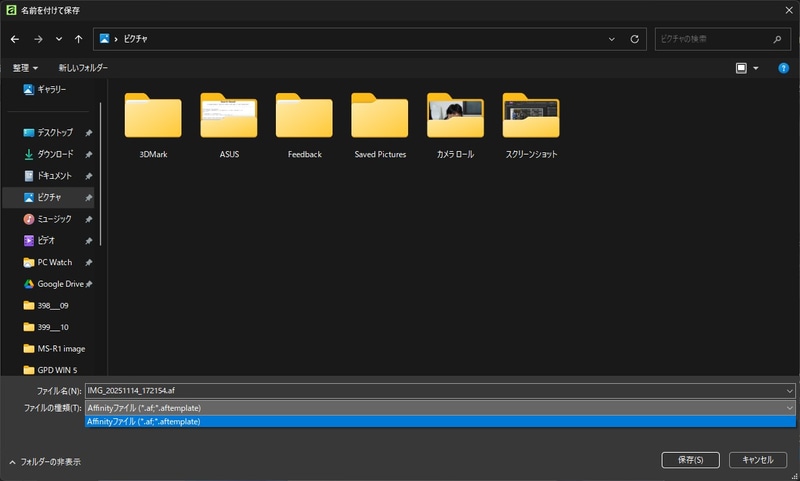Viewport: 800px width, 481px height.
Task: Choose Affinityファイル (*.af;*.aftemplate) list option
Action: tap(440, 422)
